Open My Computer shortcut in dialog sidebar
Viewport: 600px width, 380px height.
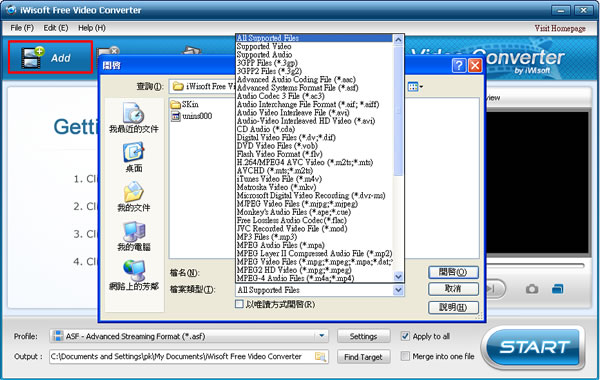click(134, 236)
